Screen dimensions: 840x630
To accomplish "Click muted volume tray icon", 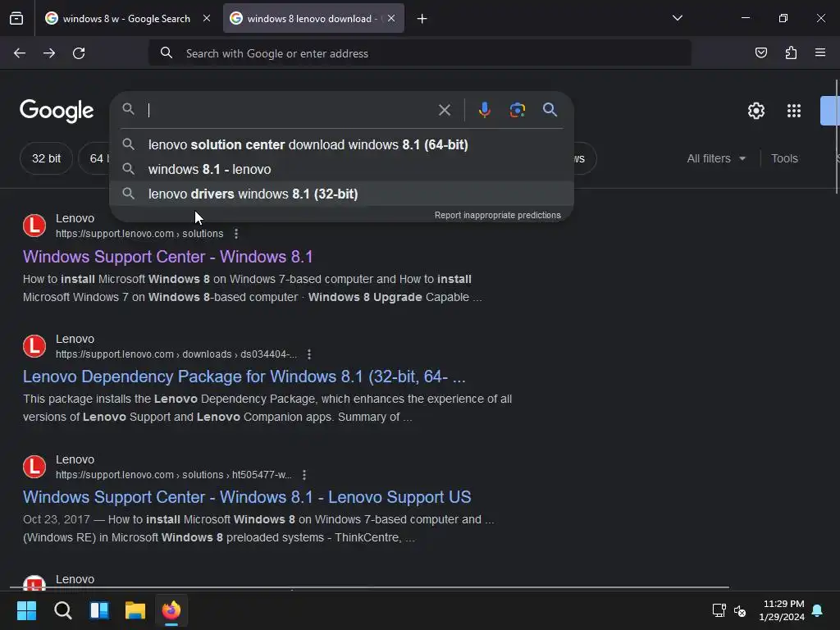I will point(740,610).
